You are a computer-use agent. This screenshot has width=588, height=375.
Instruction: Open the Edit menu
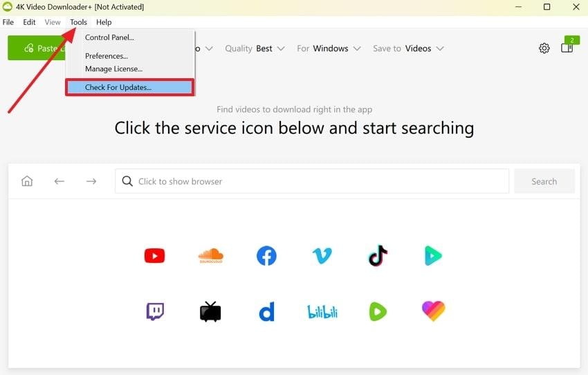point(29,22)
